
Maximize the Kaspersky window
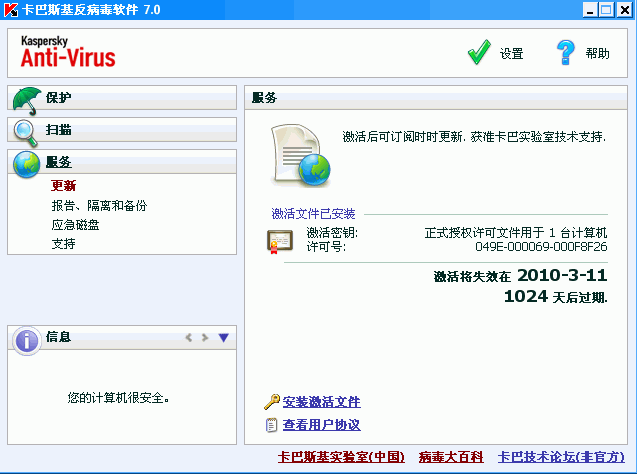(607, 9)
